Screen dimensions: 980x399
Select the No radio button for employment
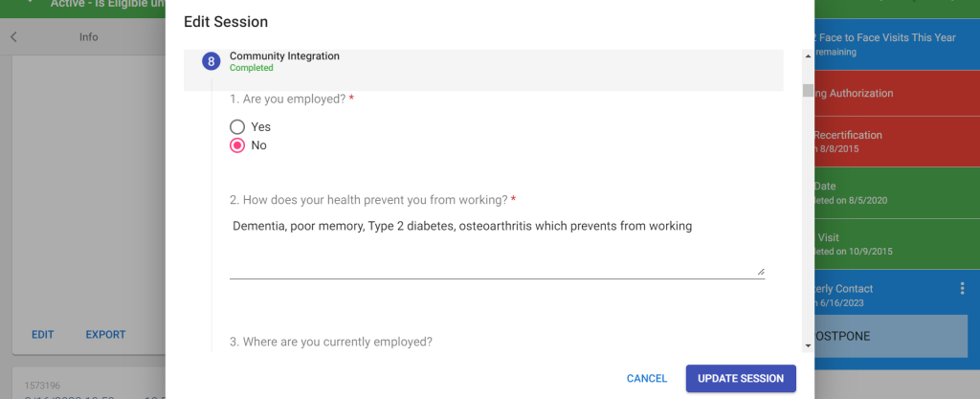coord(237,145)
